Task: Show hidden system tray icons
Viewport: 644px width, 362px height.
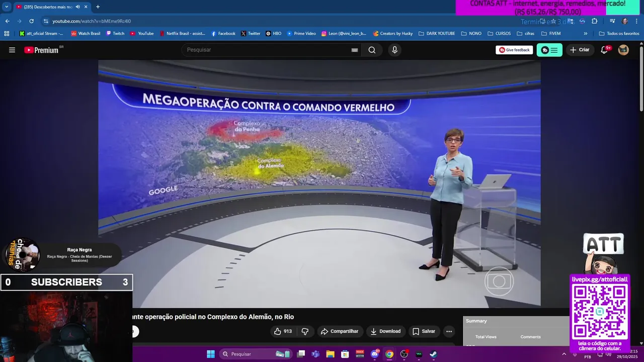Action: [564, 354]
